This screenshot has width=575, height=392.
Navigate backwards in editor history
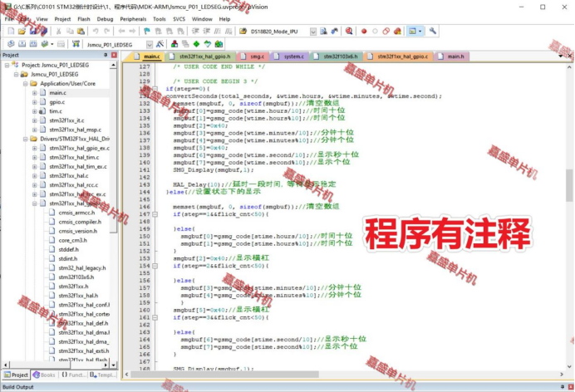(x=121, y=32)
